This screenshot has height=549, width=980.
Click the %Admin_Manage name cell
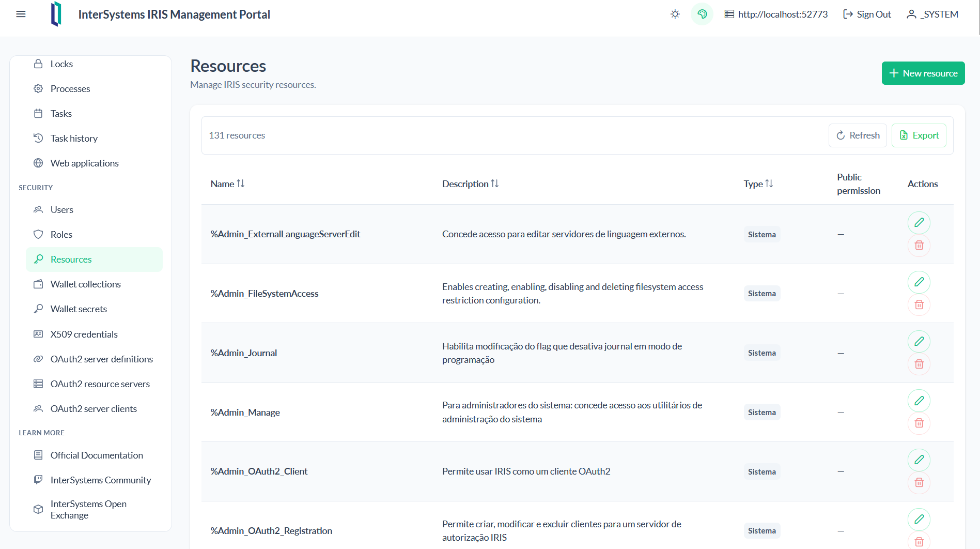click(245, 413)
